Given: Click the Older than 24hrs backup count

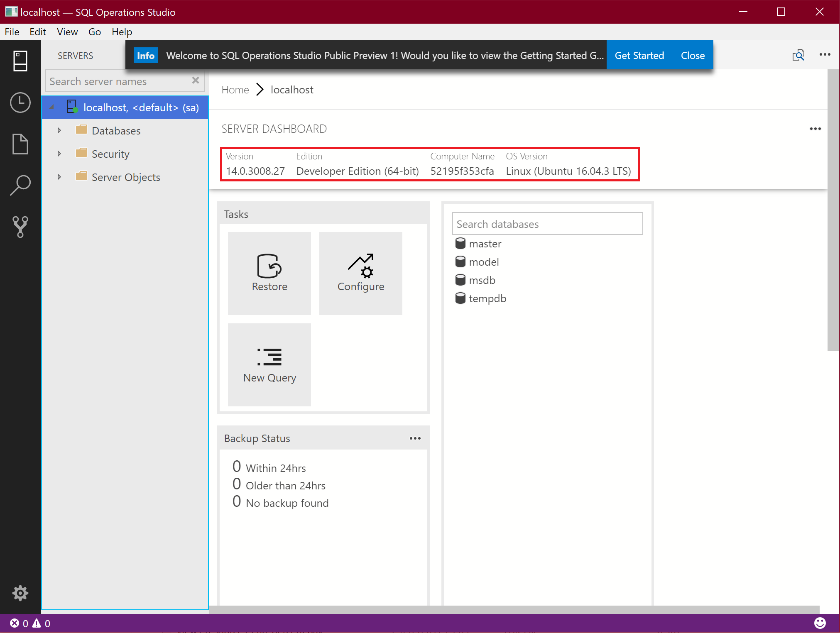Looking at the screenshot, I should coord(237,484).
